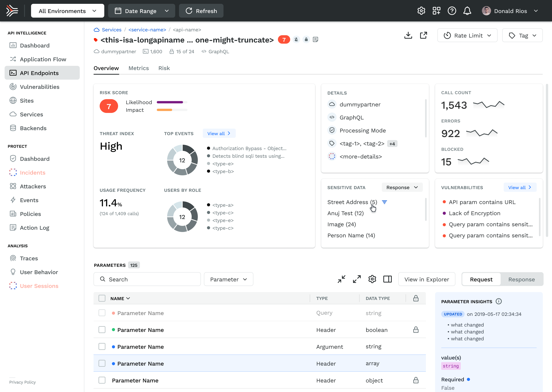
Task: Open the Sensitive Data Response dropdown
Action: point(402,188)
